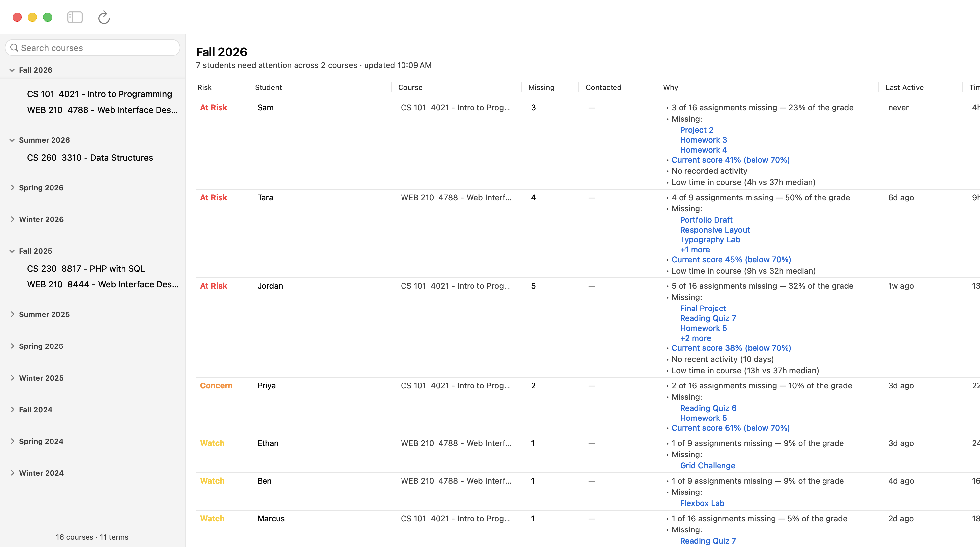Toggle the sidebar panel icon
The image size is (980, 547).
pos(75,17)
